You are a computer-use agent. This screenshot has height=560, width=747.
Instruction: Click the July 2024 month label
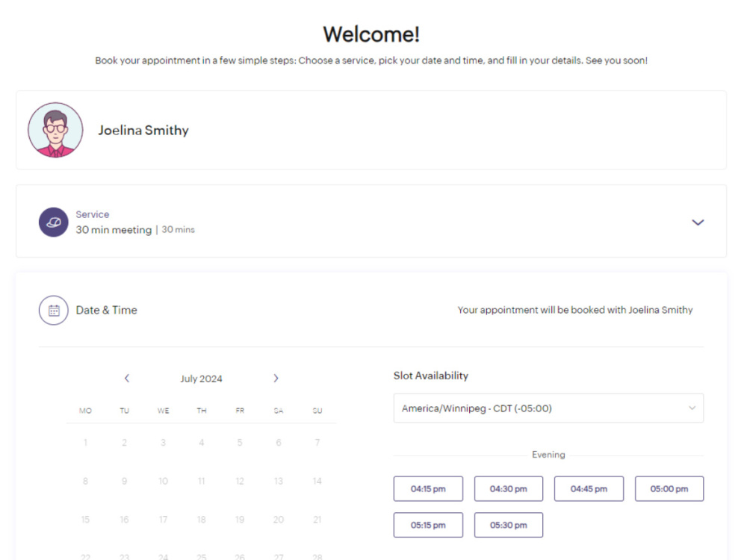pyautogui.click(x=201, y=379)
